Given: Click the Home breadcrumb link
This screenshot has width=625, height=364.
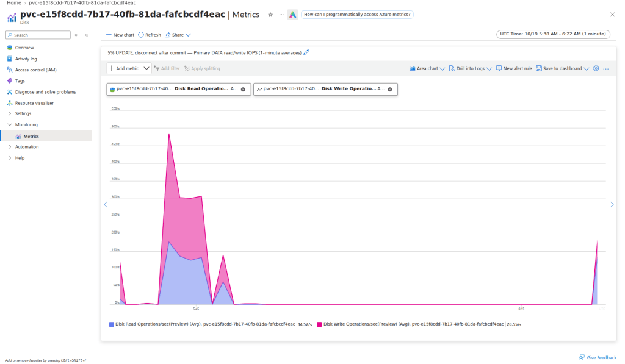Looking at the screenshot, I should pos(14,3).
